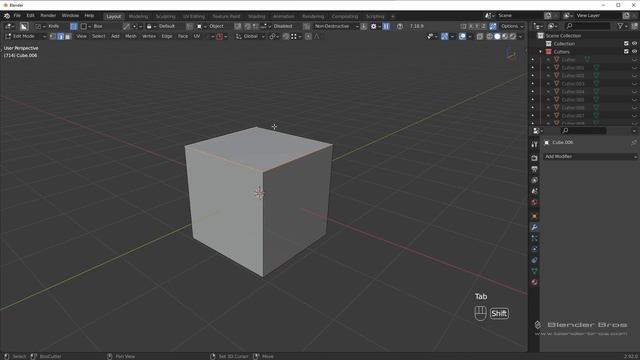Toggle proportional editing icon
This screenshot has height=360, width=640.
[x=308, y=36]
